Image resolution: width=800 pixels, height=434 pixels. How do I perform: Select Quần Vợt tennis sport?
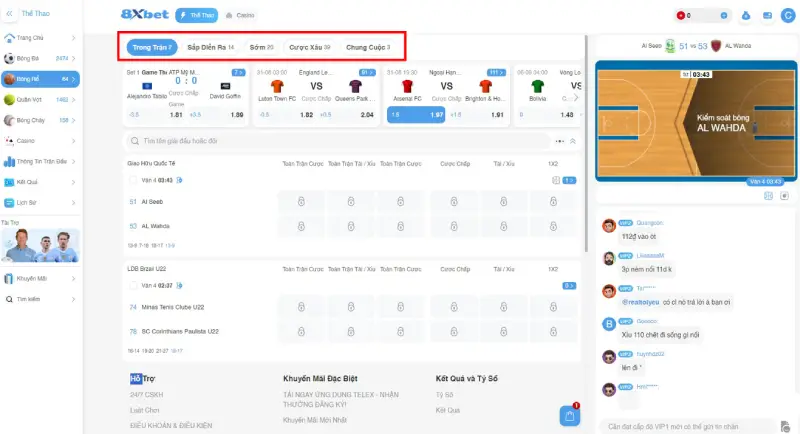click(28, 100)
